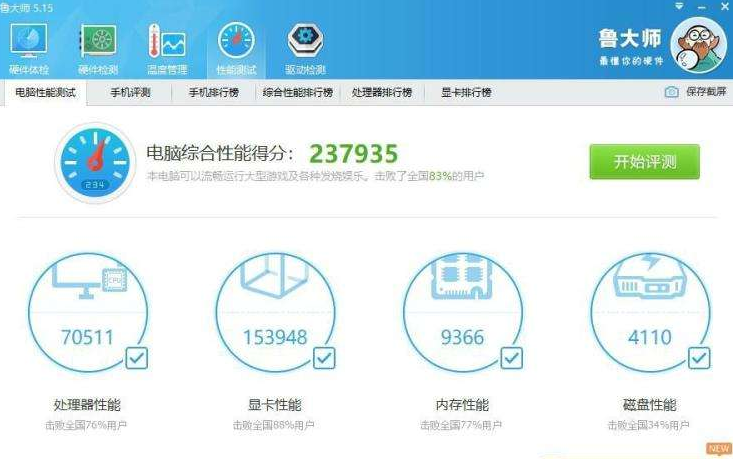Click the graphics card circle with 153948
733x459 pixels.
(x=275, y=312)
